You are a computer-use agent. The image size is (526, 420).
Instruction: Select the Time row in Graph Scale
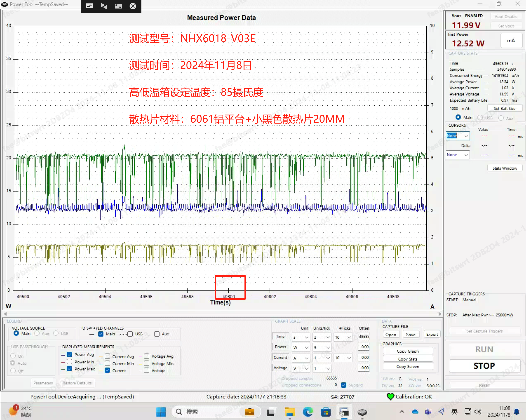pos(280,336)
